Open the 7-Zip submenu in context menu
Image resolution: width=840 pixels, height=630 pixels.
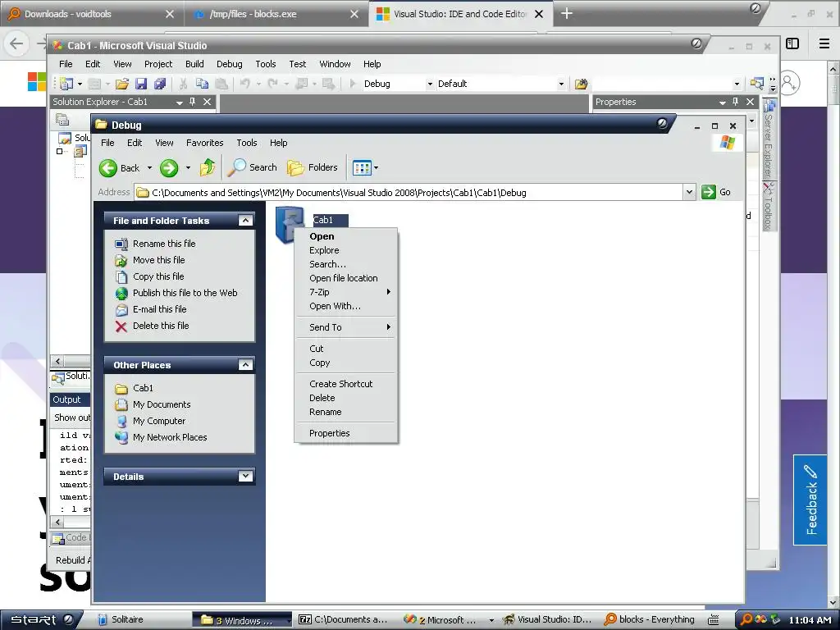pos(346,292)
